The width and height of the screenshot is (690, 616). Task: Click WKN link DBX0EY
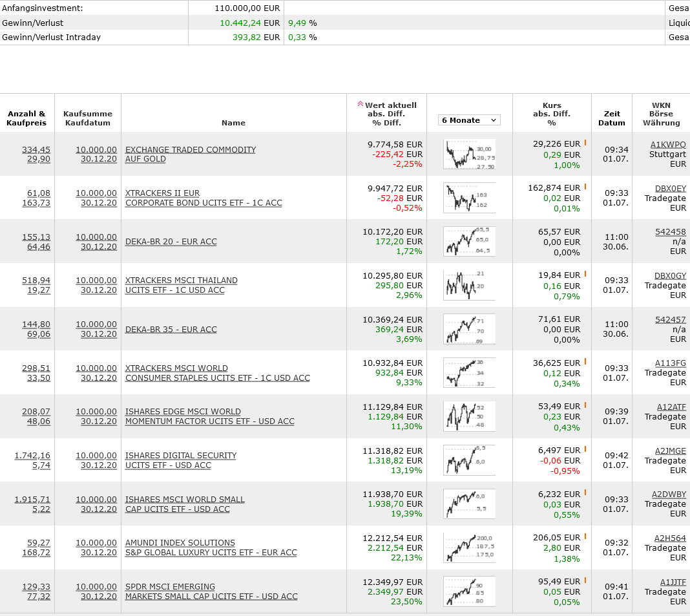click(x=670, y=188)
